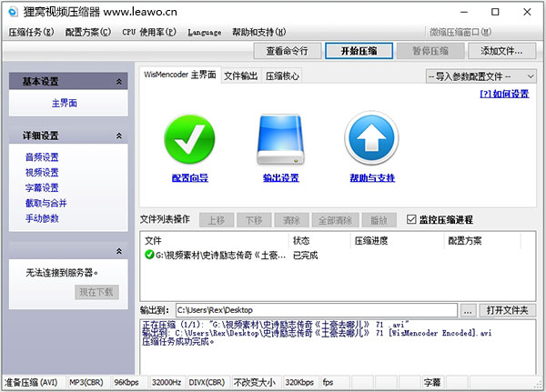Open Language menu
Image resolution: width=546 pixels, height=392 pixels.
tap(205, 33)
